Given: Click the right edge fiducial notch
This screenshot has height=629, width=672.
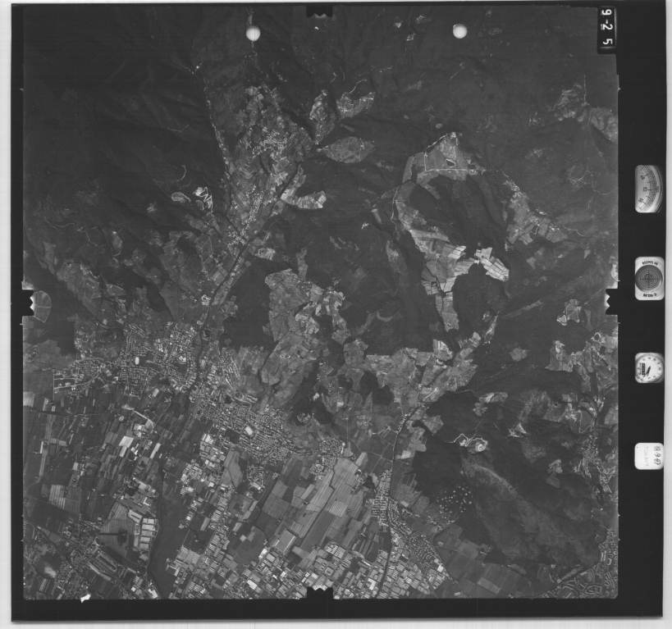Looking at the screenshot, I should tap(610, 301).
